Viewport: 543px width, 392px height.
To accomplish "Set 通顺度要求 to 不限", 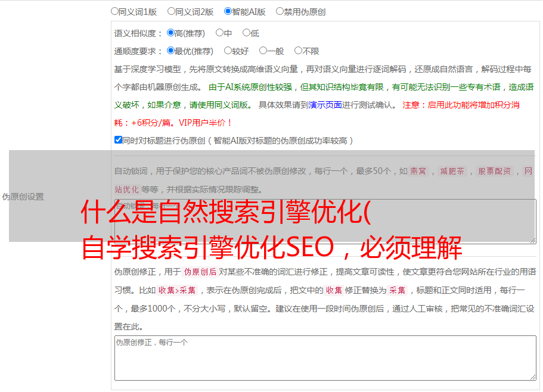I will 298,51.
